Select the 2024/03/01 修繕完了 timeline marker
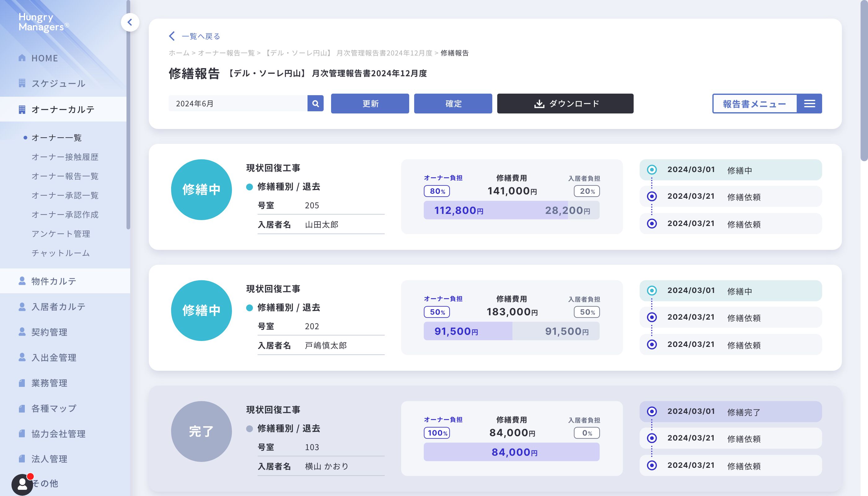 point(652,411)
